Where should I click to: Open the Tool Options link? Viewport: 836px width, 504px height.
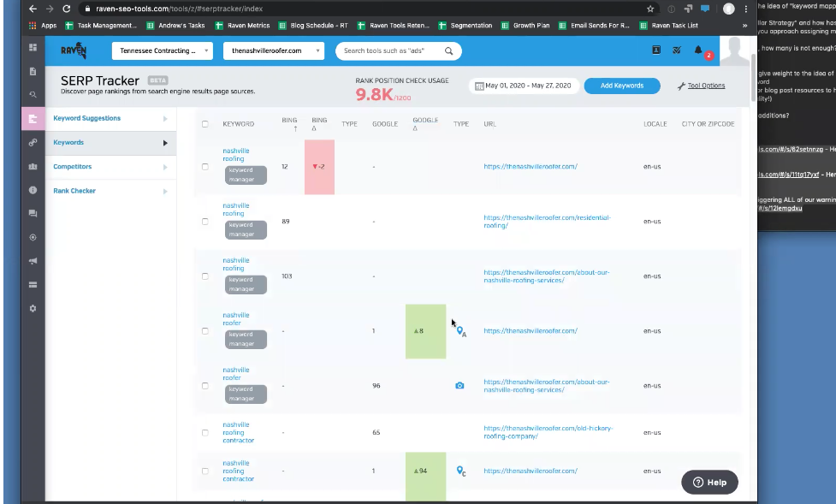tap(706, 86)
